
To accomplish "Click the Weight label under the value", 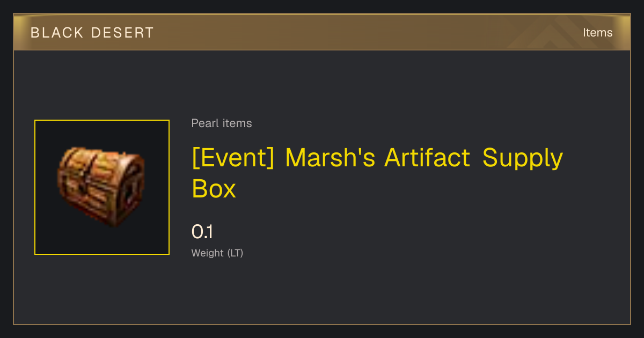I will (x=208, y=253).
